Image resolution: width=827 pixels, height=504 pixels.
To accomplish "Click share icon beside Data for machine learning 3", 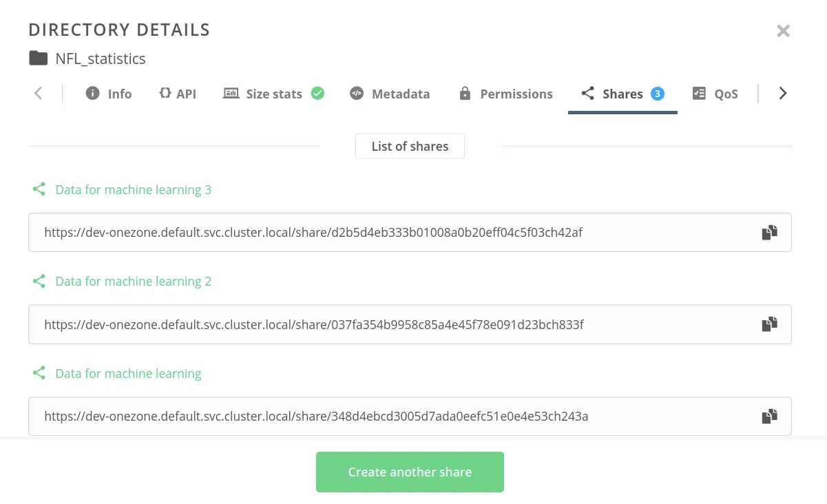I will pyautogui.click(x=39, y=189).
